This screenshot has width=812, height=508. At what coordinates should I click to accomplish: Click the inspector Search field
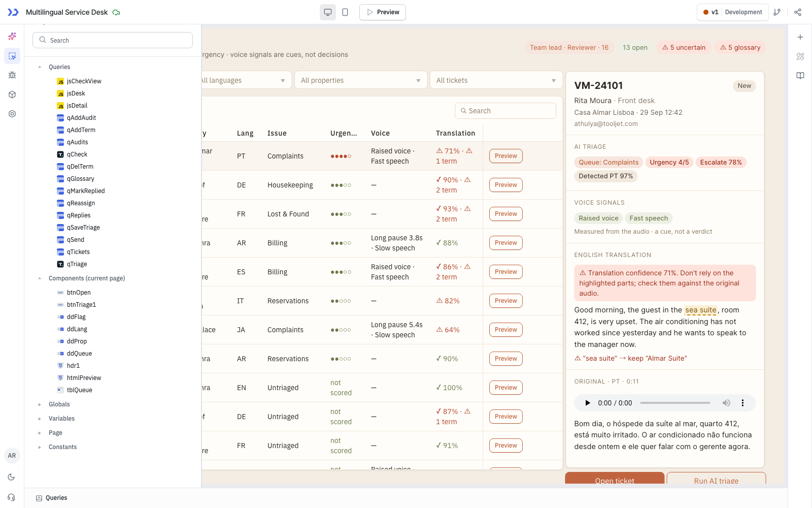pos(113,40)
